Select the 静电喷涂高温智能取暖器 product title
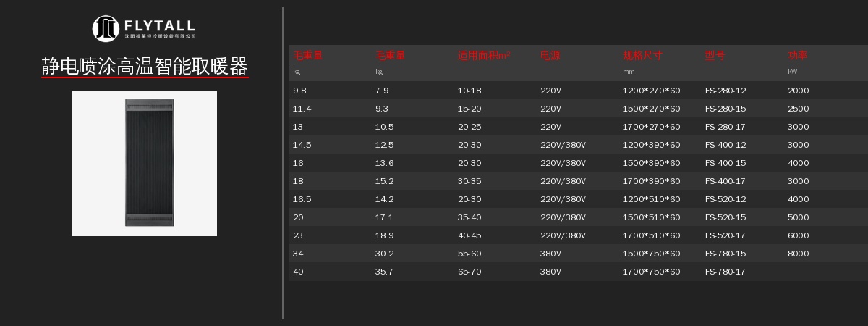Screen dimensions: 868x326 point(145,67)
